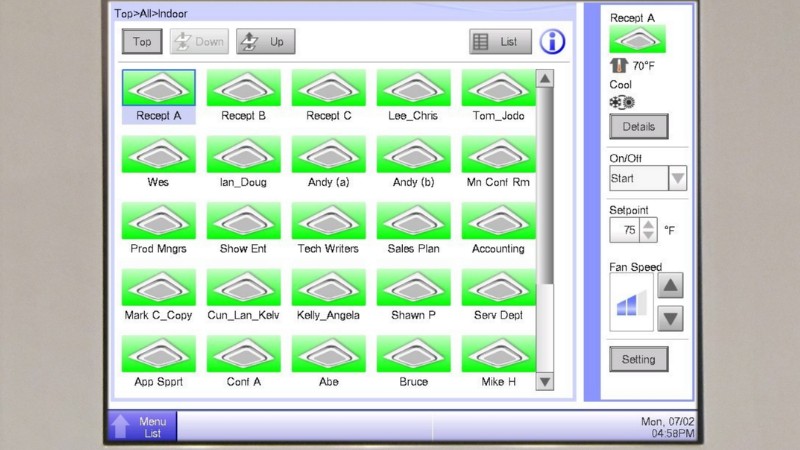Pick the Serv Dept unit icon
The image size is (800, 450).
[x=498, y=288]
